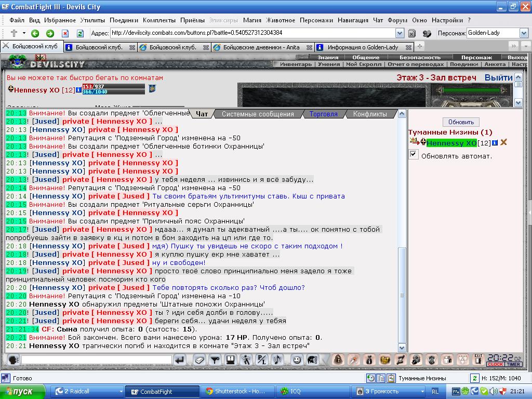Close the Бойцовские дневники - Anita tab
The width and height of the screenshot is (532, 399).
point(309,47)
